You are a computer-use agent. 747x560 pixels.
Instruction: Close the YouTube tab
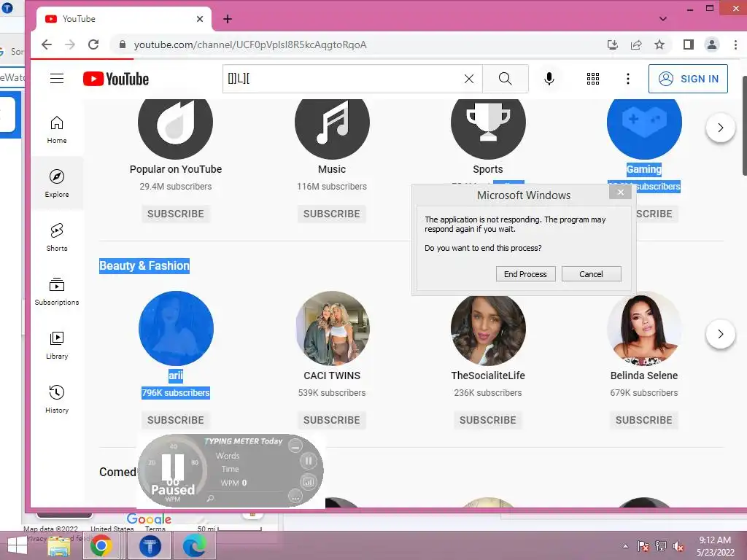pyautogui.click(x=200, y=19)
